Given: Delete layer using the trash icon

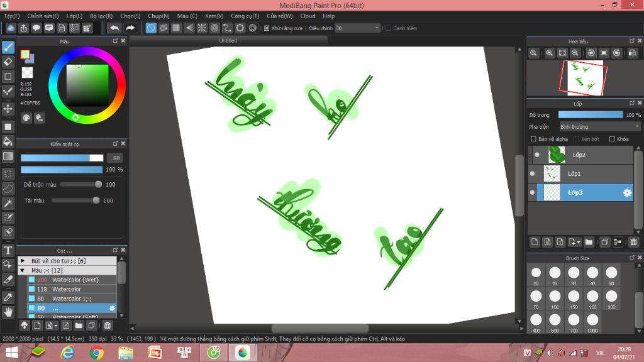Looking at the screenshot, I should click(x=633, y=242).
